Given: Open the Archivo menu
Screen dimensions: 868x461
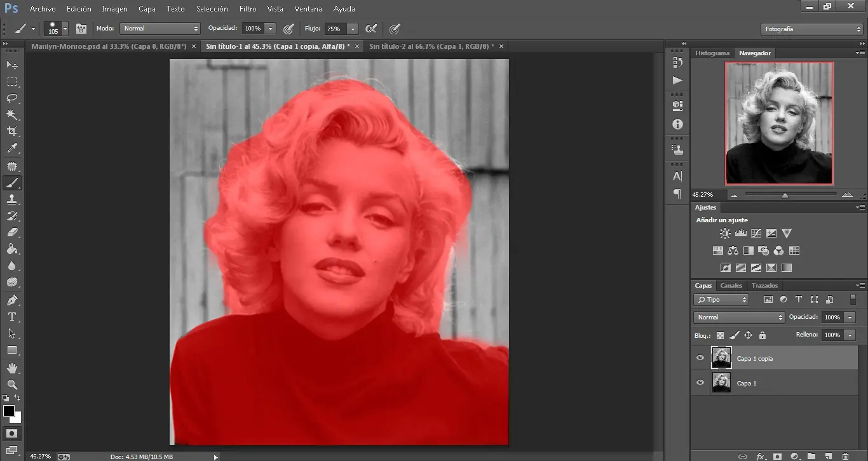Looking at the screenshot, I should pos(43,9).
